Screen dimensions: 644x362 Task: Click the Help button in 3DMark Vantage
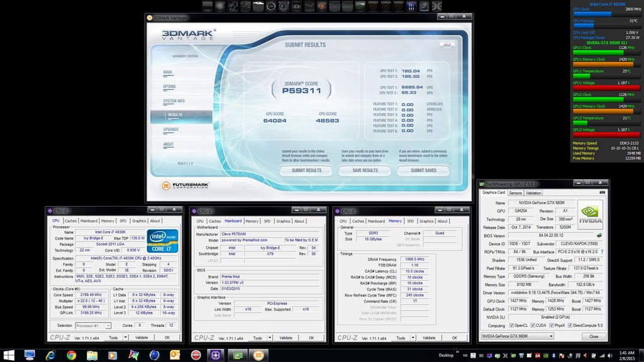pyautogui.click(x=447, y=45)
